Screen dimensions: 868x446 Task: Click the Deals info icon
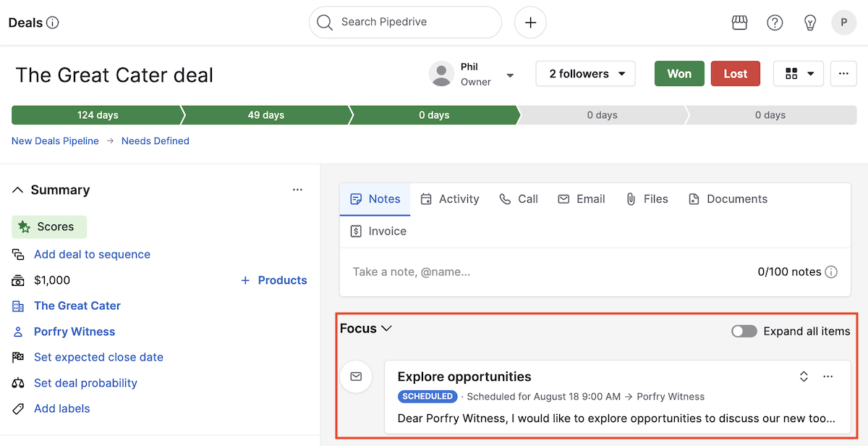52,22
